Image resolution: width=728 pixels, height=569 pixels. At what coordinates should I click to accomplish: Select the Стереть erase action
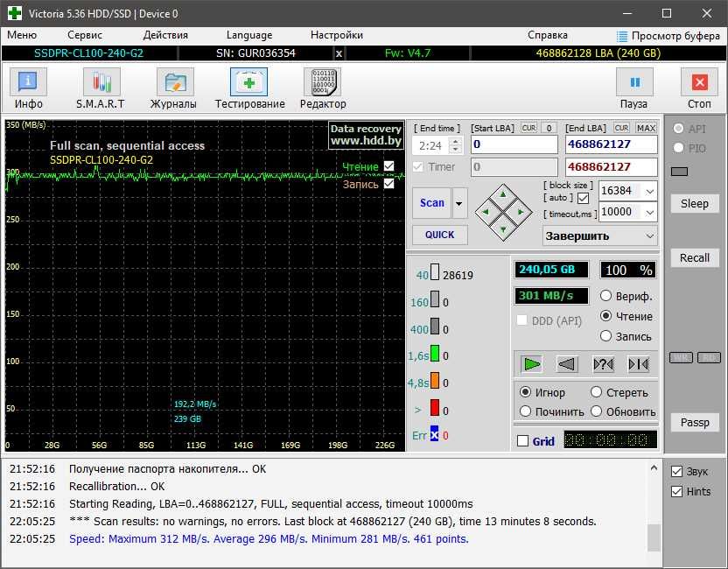coord(596,392)
